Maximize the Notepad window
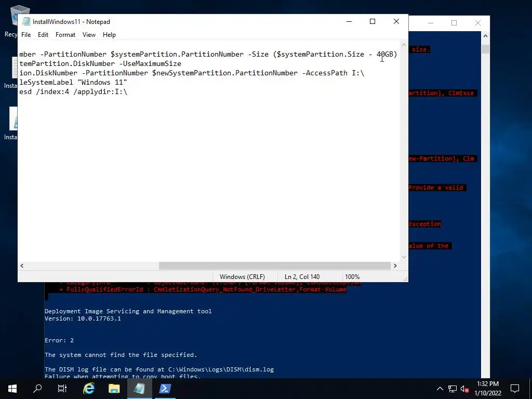Image resolution: width=532 pixels, height=399 pixels. 373,21
